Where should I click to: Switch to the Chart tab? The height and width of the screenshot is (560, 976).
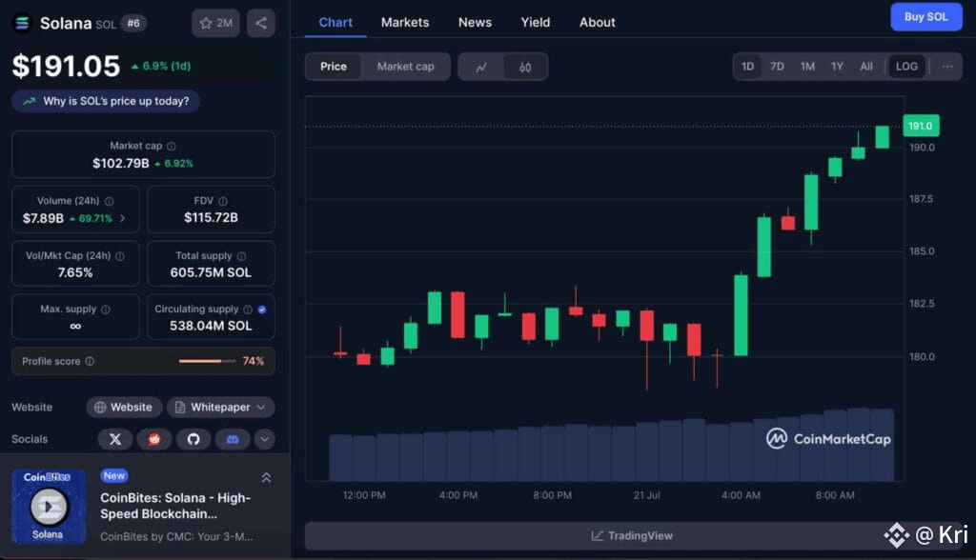coord(335,23)
